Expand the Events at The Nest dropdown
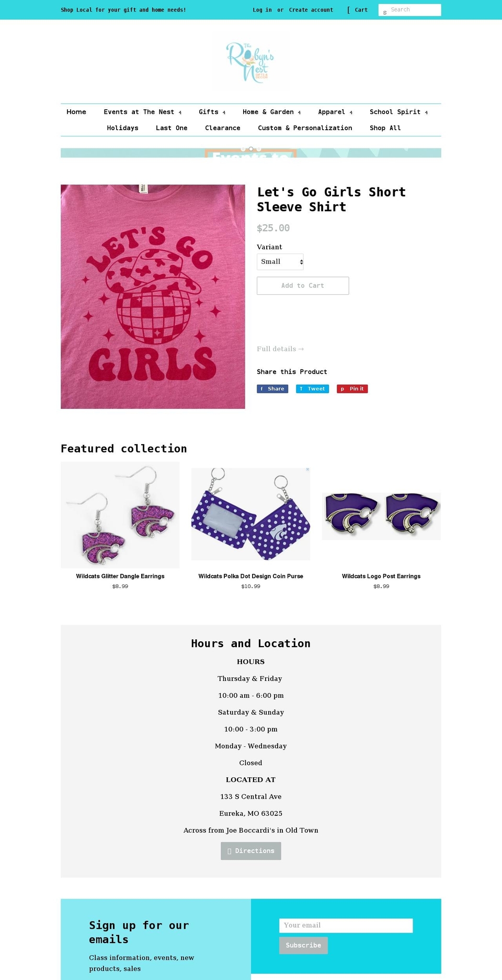The height and width of the screenshot is (980, 502). (142, 112)
